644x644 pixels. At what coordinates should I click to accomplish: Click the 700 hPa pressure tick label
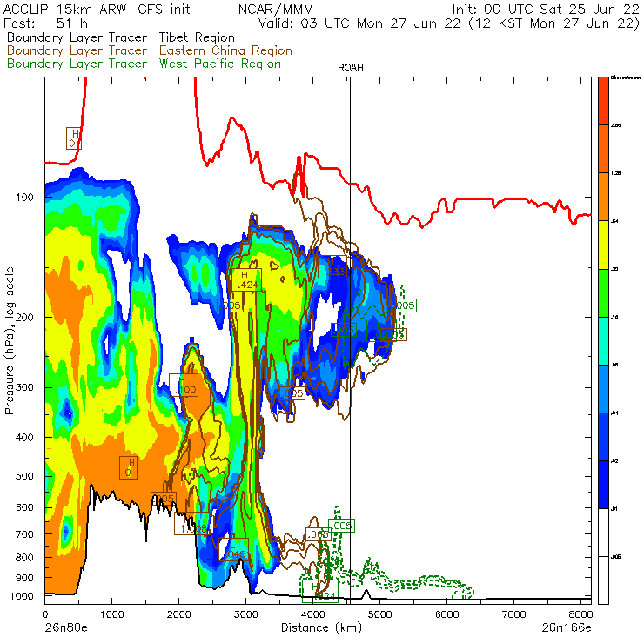[x=24, y=534]
